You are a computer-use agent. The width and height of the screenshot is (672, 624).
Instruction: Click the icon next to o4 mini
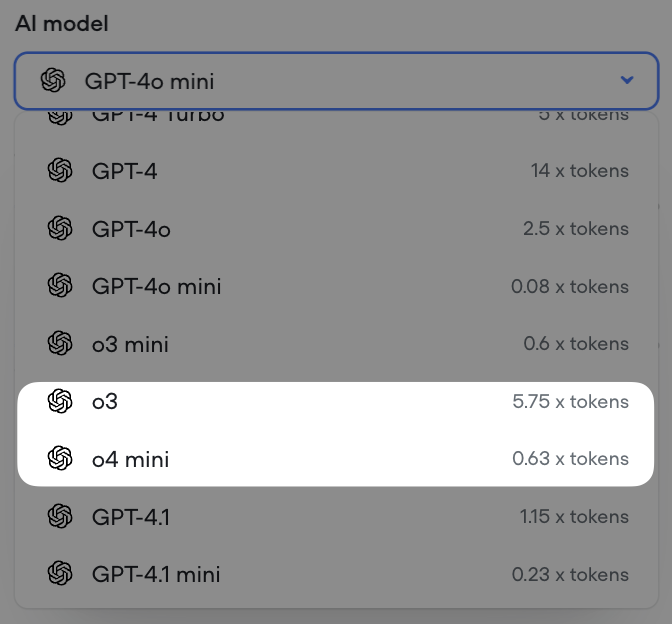[60, 459]
